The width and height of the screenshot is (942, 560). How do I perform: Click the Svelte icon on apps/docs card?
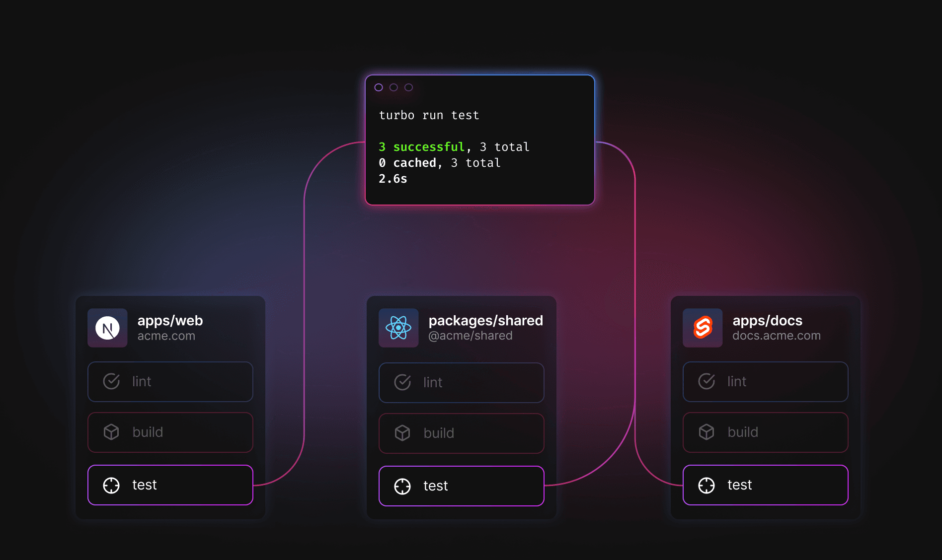(x=703, y=328)
